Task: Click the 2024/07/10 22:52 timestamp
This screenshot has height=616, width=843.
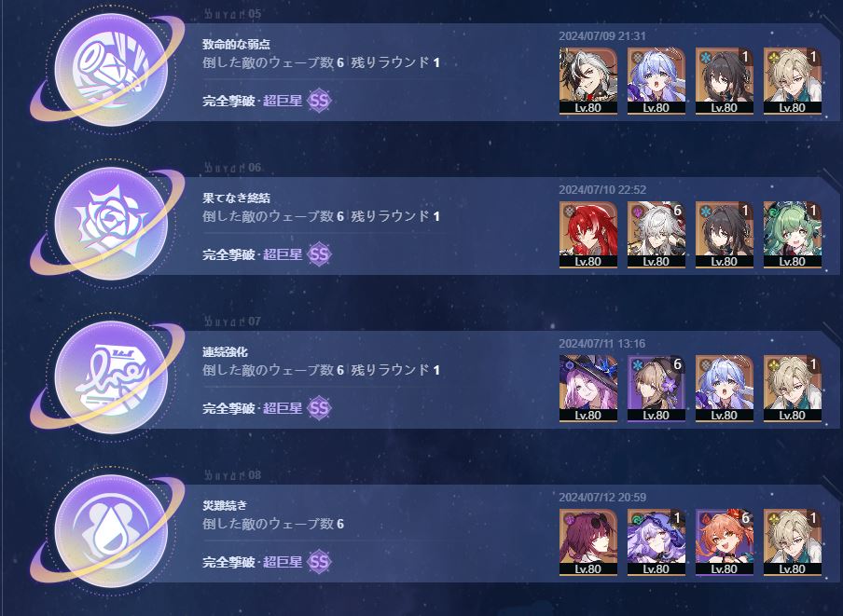Action: [602, 189]
